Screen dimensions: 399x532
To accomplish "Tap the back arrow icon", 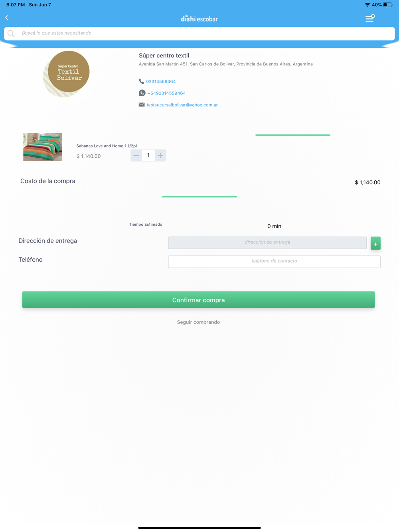I will point(7,18).
